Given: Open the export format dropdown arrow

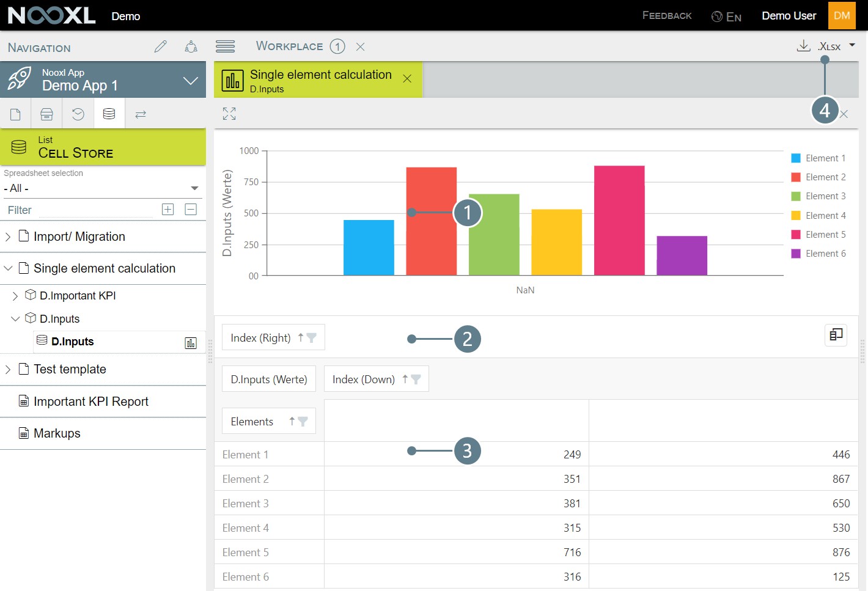Looking at the screenshot, I should 852,45.
